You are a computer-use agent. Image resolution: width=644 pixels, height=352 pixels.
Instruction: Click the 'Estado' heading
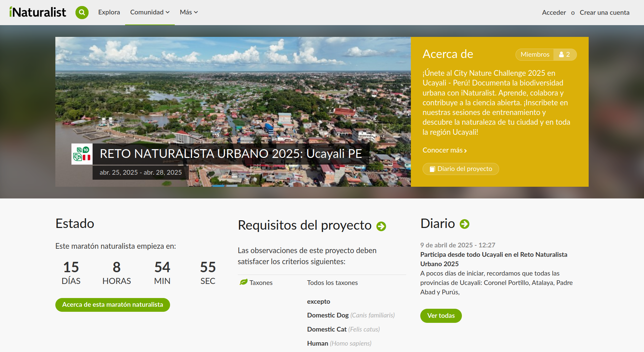[x=75, y=224]
